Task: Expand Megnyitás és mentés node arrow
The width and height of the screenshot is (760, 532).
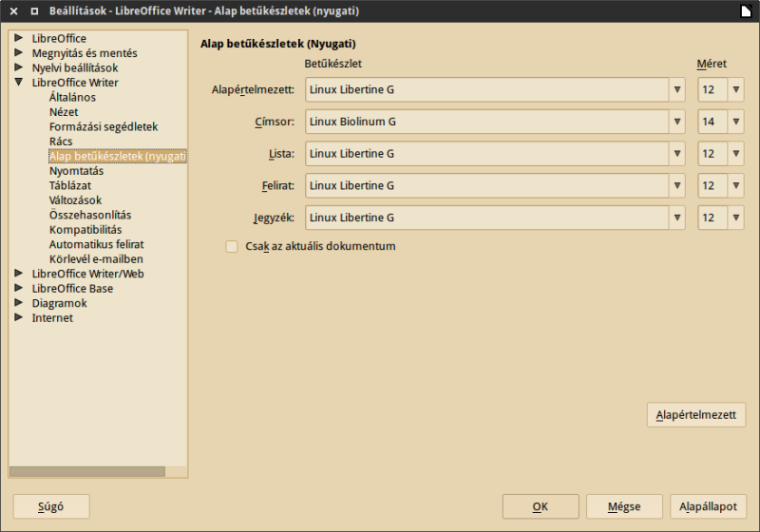Action: (x=19, y=52)
